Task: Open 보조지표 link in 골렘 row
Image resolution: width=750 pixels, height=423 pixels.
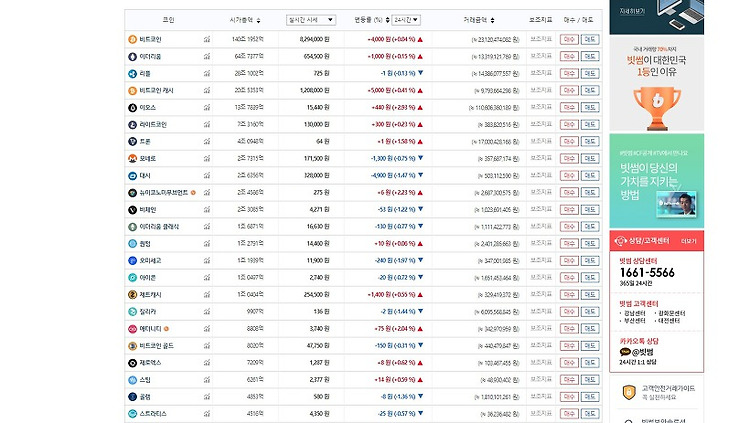Action: (x=541, y=397)
